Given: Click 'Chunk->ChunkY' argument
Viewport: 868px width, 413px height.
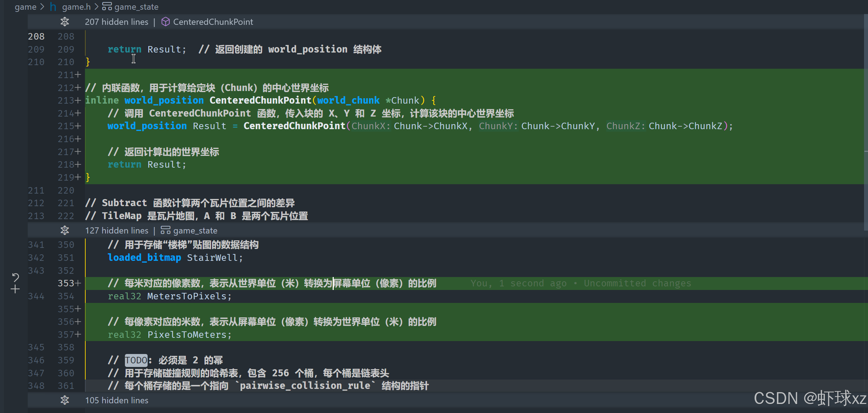Looking at the screenshot, I should [x=558, y=126].
